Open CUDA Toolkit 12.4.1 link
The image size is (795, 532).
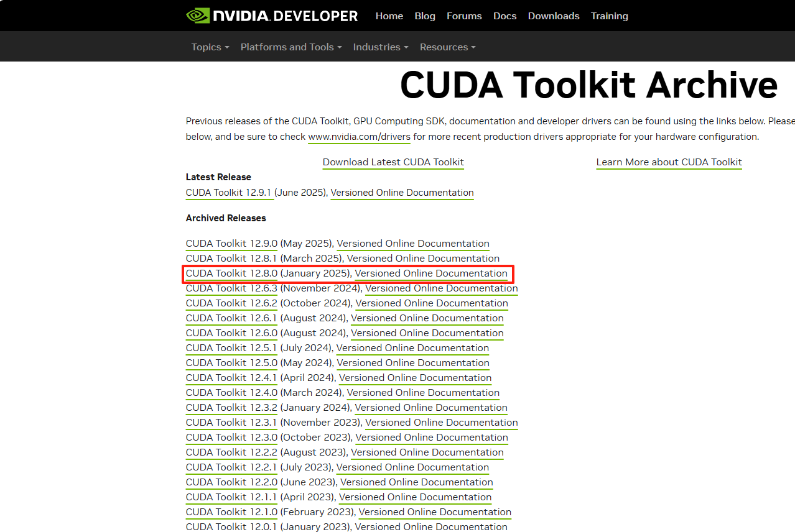231,378
